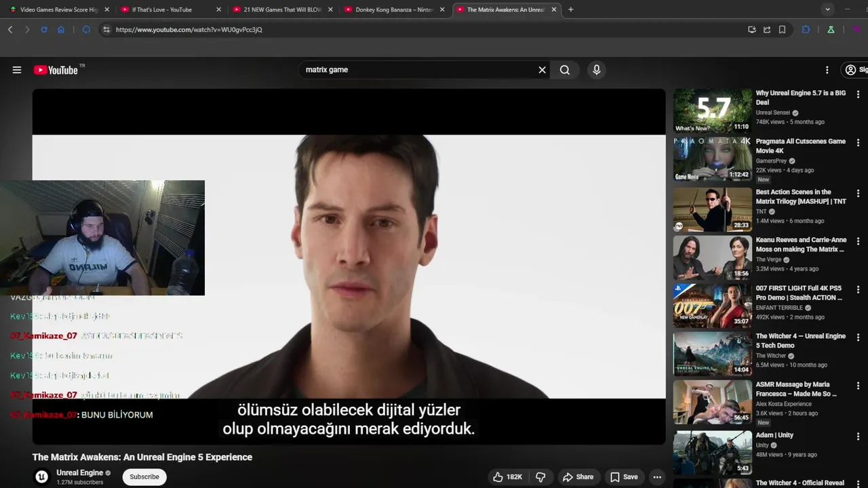This screenshot has height=488, width=868.
Task: Open the green flask labs icon
Action: click(831, 30)
